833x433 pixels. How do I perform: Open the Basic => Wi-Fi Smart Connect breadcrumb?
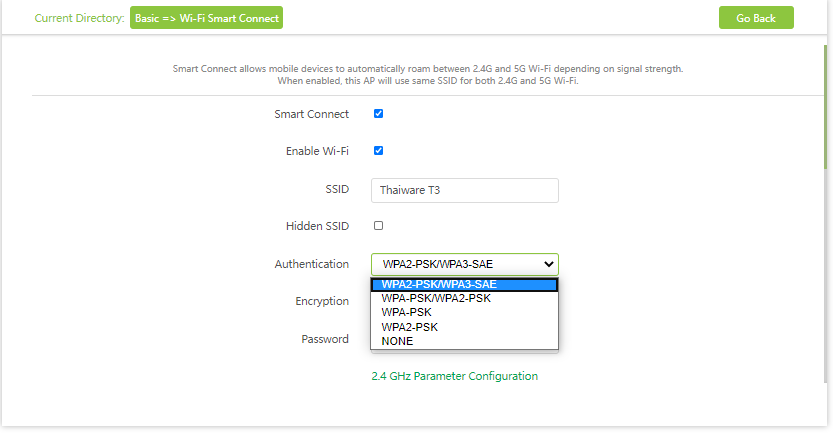207,18
